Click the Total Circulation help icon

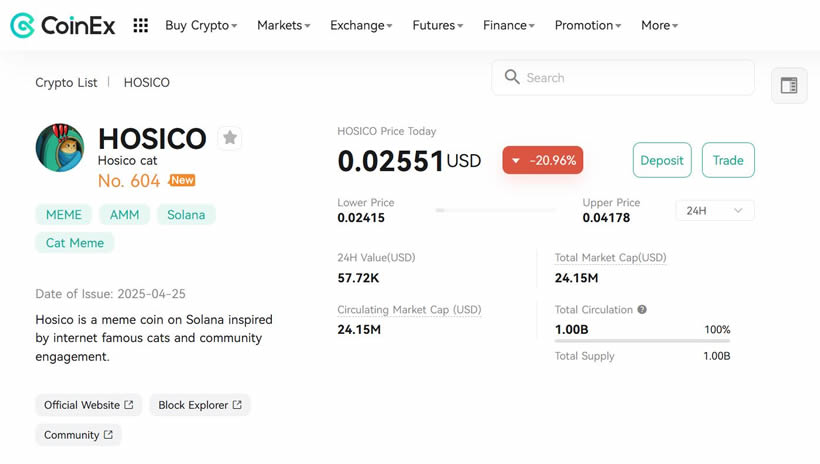tap(642, 310)
